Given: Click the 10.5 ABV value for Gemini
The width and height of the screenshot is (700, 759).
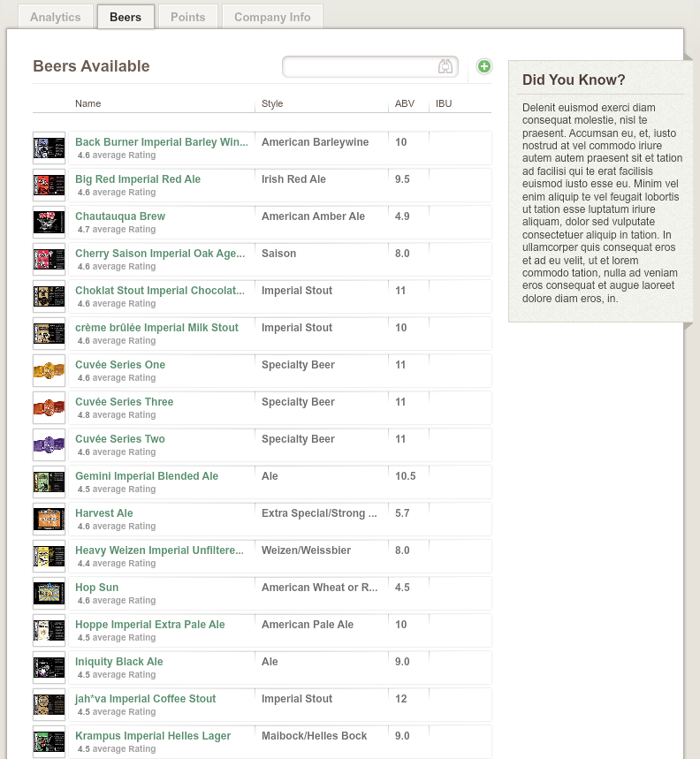Looking at the screenshot, I should [405, 476].
